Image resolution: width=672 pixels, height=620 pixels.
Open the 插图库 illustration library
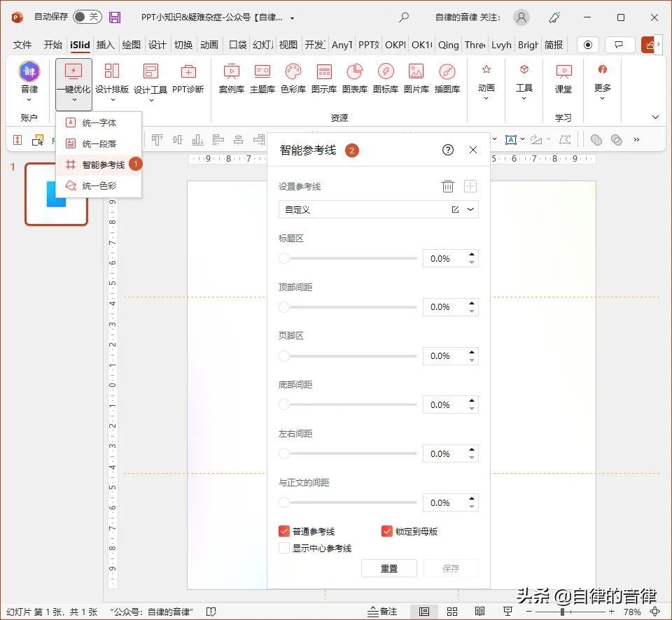pyautogui.click(x=449, y=80)
